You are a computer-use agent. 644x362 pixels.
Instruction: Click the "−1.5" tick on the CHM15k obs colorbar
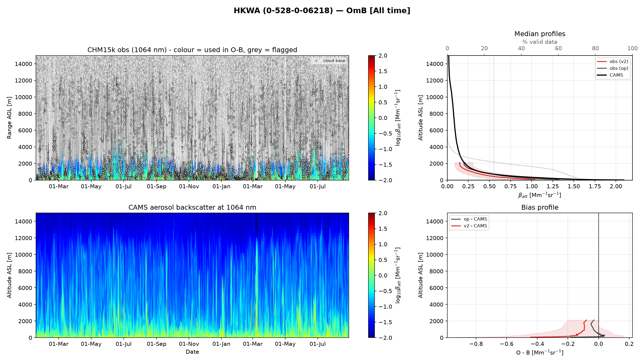point(385,165)
